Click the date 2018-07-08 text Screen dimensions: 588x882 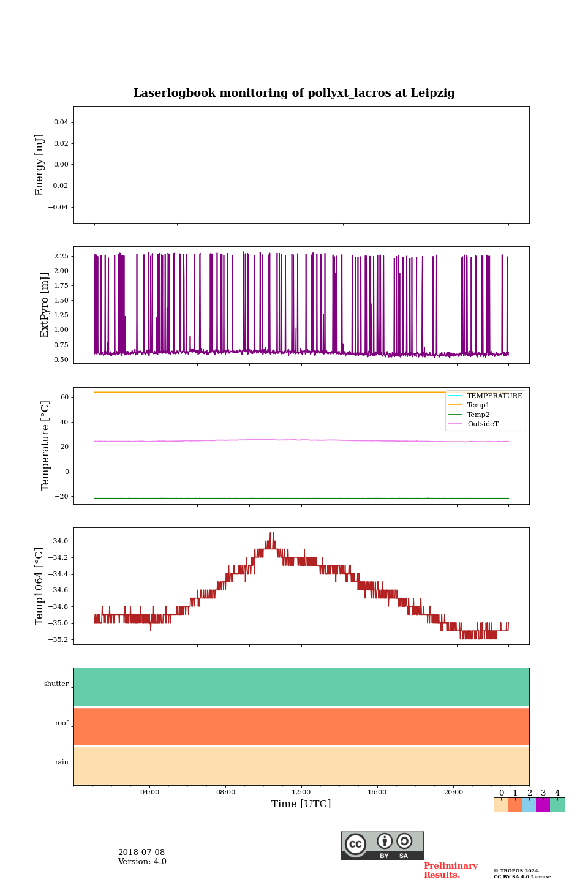coord(141,853)
